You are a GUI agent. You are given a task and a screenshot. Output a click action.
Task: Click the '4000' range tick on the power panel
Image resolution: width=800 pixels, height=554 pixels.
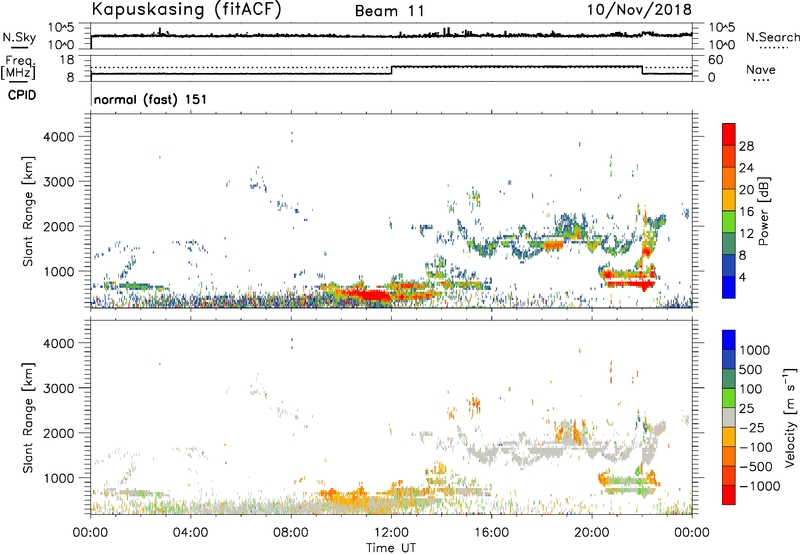[x=58, y=137]
